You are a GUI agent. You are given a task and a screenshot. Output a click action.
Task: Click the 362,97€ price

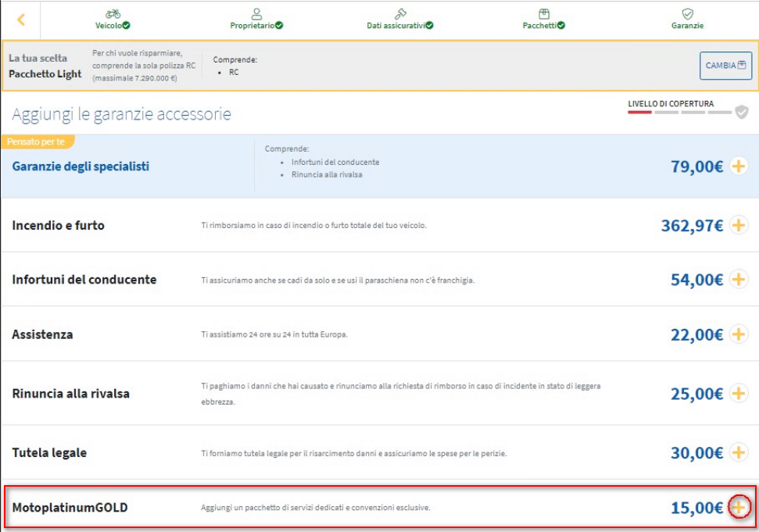coord(693,225)
